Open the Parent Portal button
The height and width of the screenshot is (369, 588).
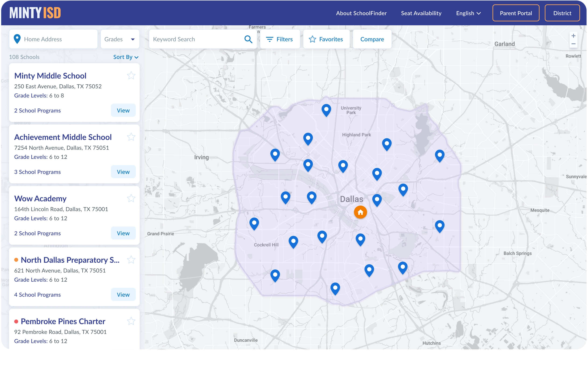tap(515, 13)
